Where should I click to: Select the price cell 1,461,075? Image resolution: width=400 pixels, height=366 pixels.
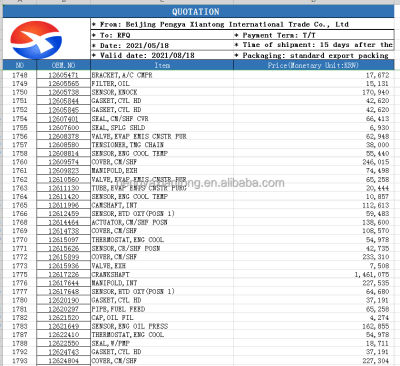314,274
